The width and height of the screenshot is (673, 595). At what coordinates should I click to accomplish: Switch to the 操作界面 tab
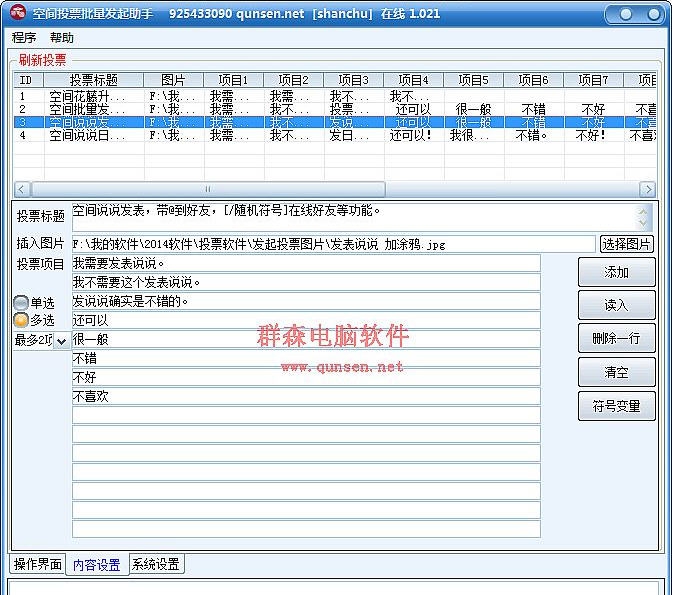pyautogui.click(x=38, y=564)
